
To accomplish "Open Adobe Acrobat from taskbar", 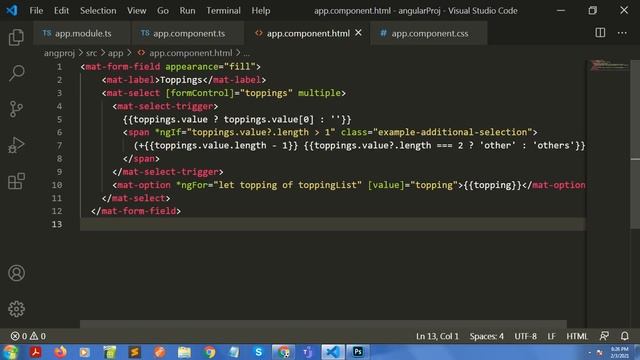I will (36, 352).
